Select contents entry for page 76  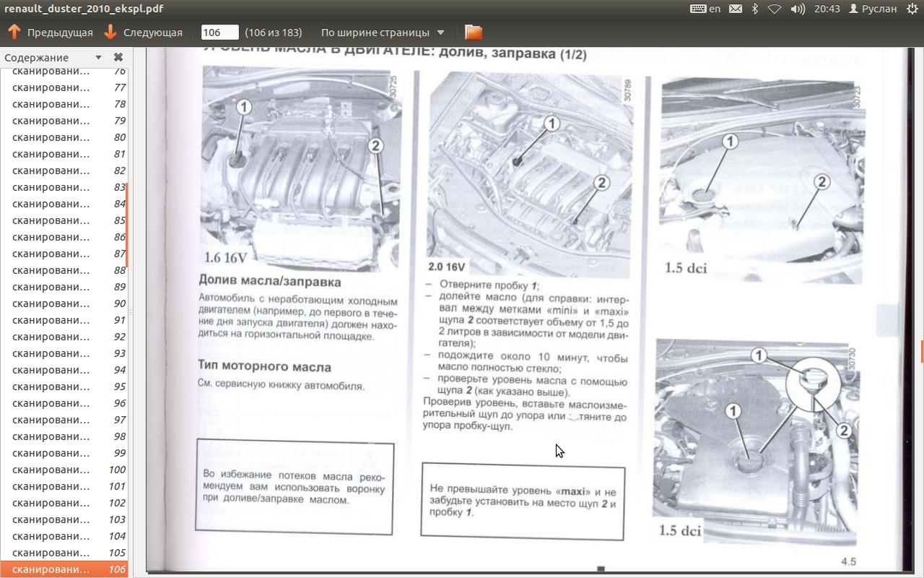pos(64,72)
